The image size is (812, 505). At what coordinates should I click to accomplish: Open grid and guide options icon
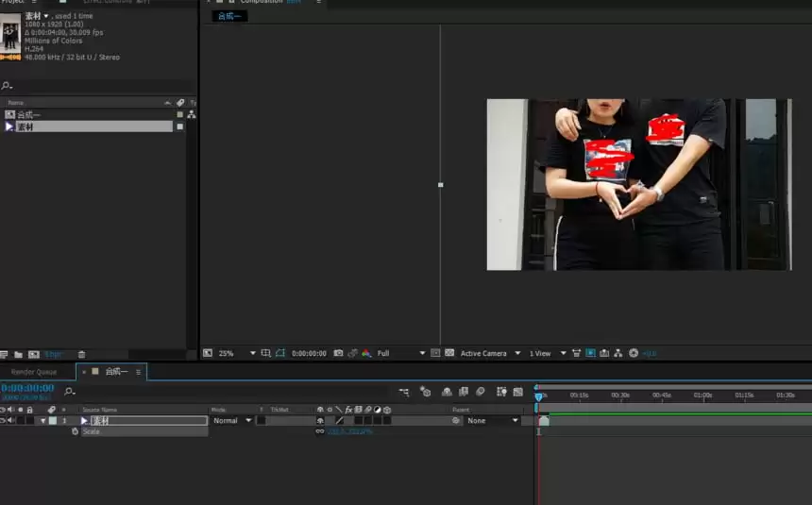265,353
